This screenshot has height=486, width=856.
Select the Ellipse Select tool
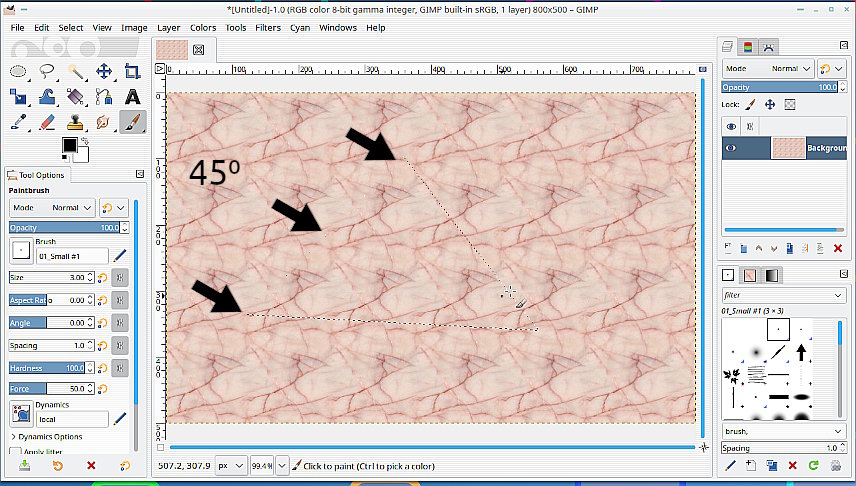pyautogui.click(x=18, y=71)
